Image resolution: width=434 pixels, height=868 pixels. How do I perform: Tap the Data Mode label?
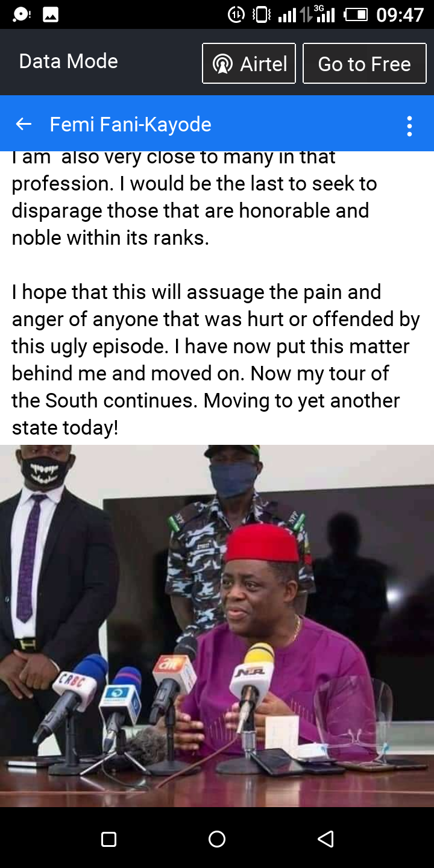coord(69,61)
